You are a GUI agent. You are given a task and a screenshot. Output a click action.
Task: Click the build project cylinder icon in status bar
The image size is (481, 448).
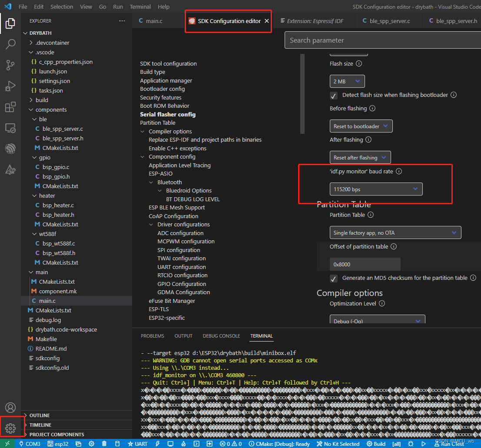(x=117, y=444)
